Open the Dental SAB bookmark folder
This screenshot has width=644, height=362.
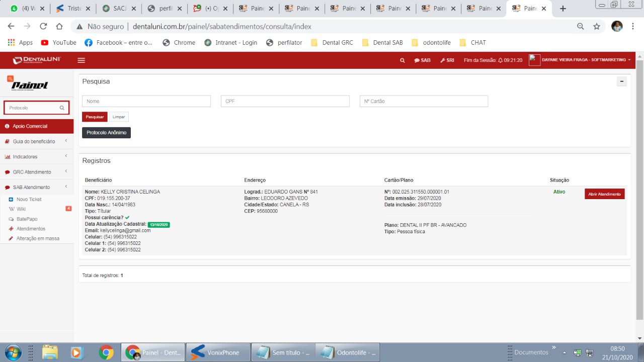382,43
